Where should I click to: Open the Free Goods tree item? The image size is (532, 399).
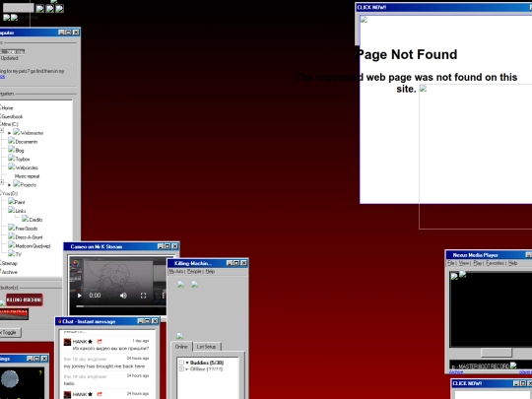pyautogui.click(x=23, y=228)
